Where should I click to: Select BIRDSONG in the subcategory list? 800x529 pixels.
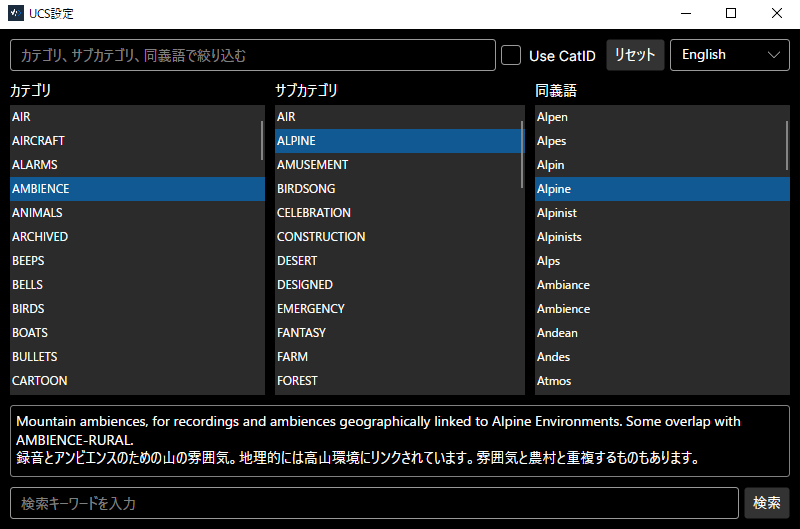coord(306,189)
